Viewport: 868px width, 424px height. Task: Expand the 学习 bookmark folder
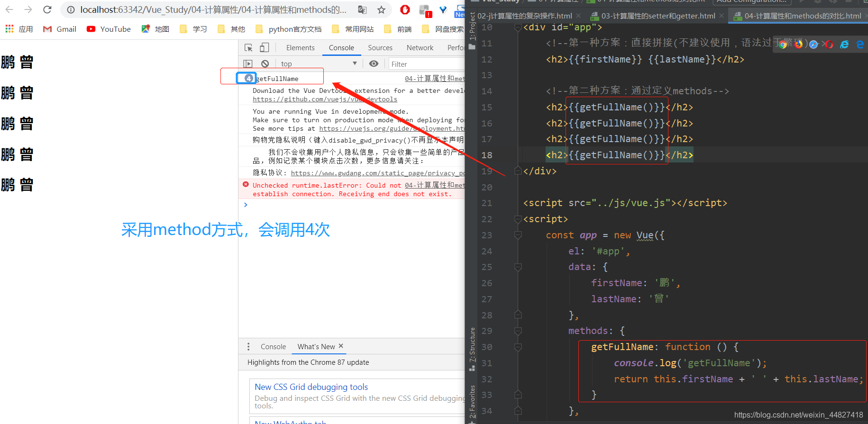click(x=193, y=29)
